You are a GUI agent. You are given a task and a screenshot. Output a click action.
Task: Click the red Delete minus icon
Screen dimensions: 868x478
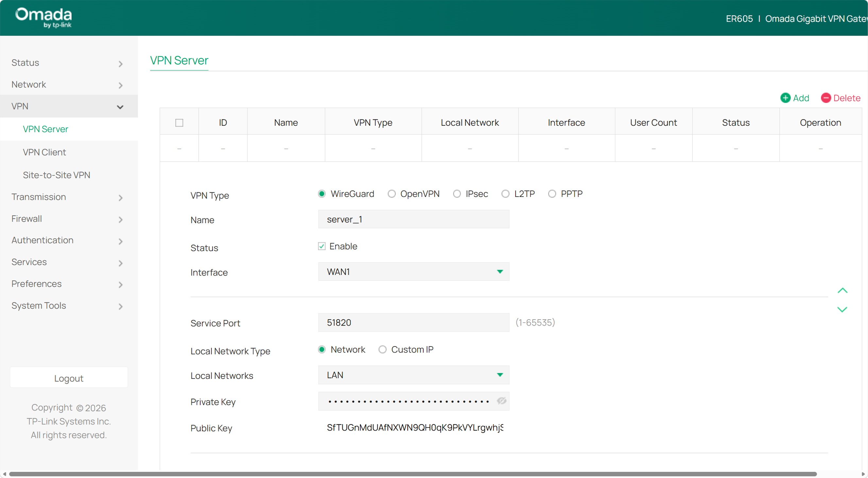coord(825,98)
